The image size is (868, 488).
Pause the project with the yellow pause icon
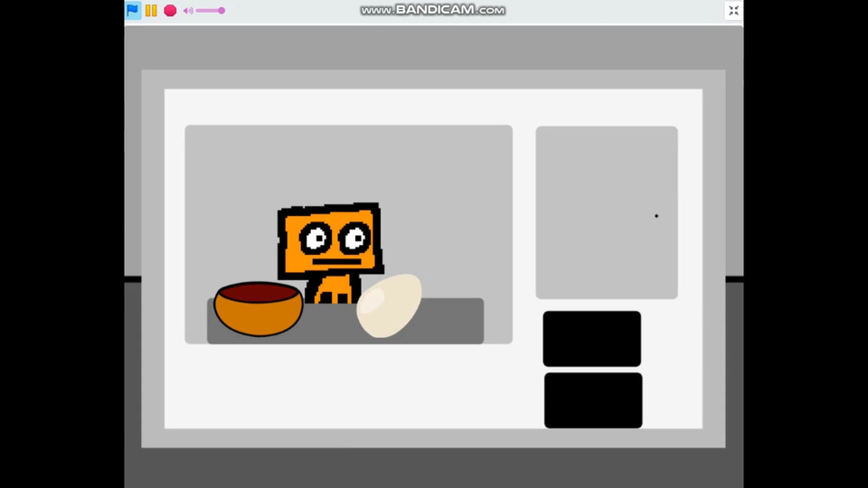pyautogui.click(x=151, y=10)
